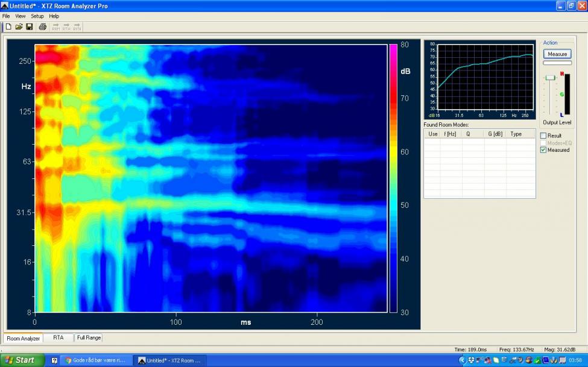
Task: Open the File menu
Action: (x=7, y=16)
